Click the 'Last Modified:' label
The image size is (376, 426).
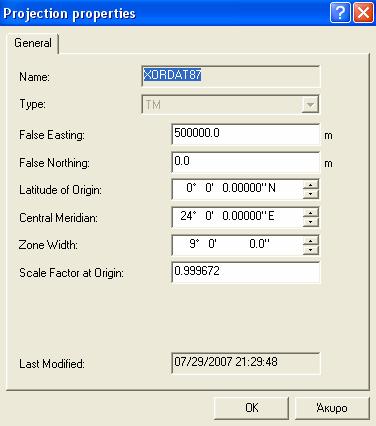[52, 364]
